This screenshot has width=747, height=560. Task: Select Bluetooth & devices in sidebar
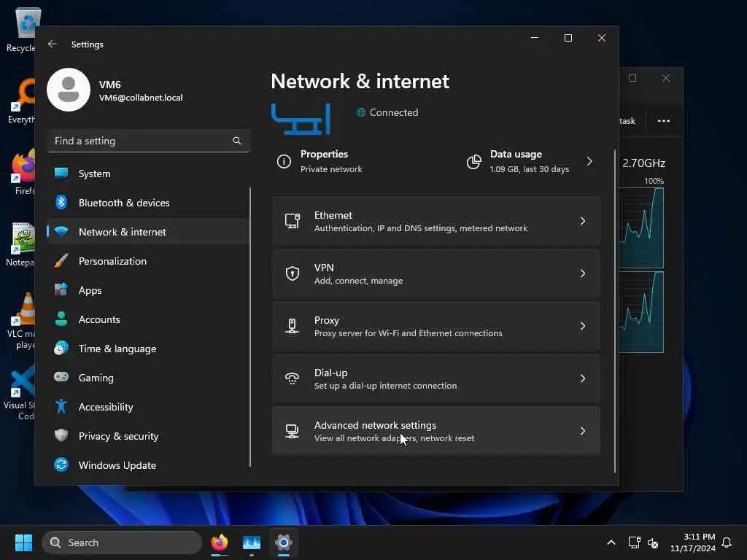pos(148,203)
